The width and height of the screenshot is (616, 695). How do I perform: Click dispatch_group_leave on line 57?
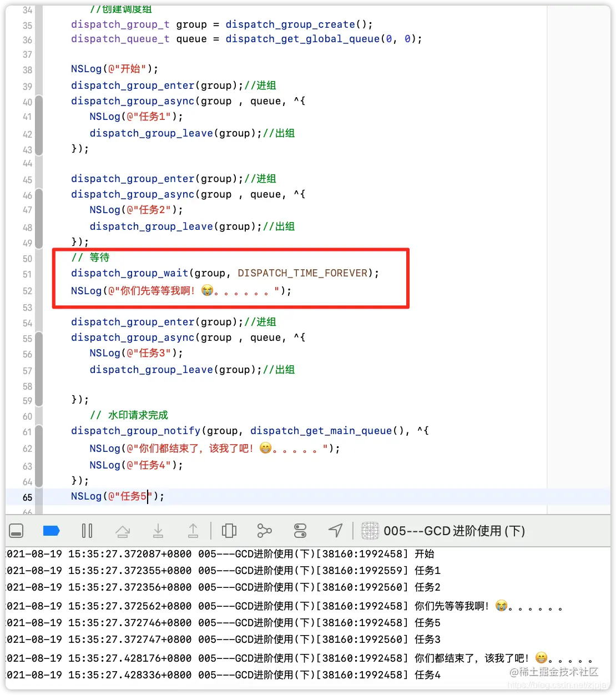pos(152,370)
